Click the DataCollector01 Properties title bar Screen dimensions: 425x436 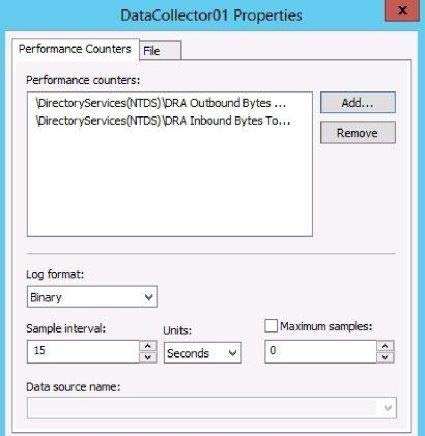coord(211,15)
